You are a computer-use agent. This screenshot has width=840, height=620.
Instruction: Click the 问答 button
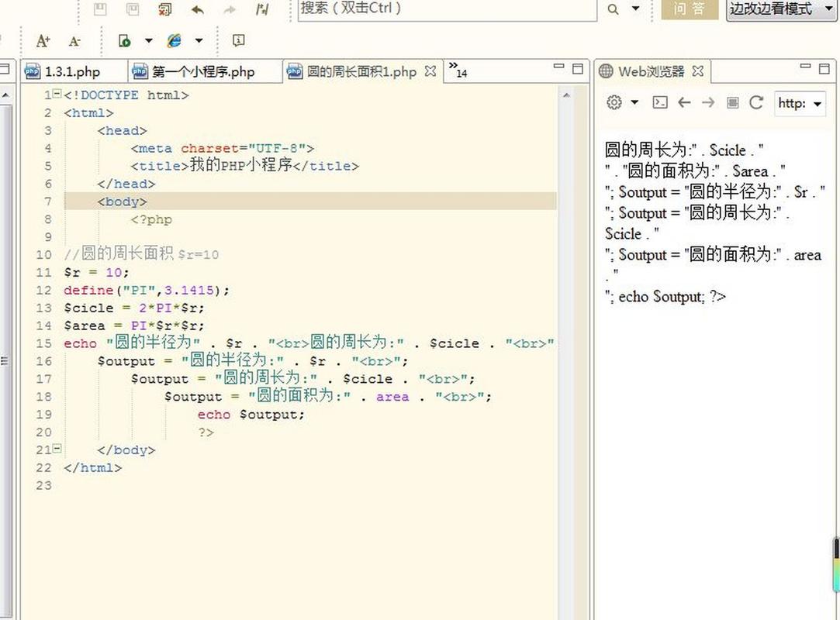[690, 9]
